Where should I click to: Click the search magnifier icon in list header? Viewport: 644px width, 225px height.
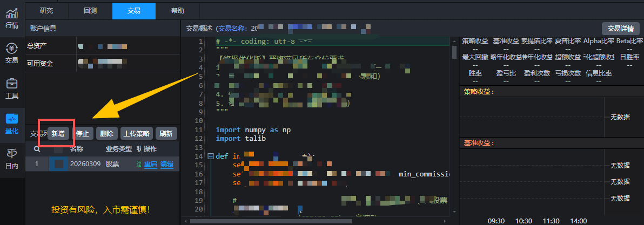point(37,149)
